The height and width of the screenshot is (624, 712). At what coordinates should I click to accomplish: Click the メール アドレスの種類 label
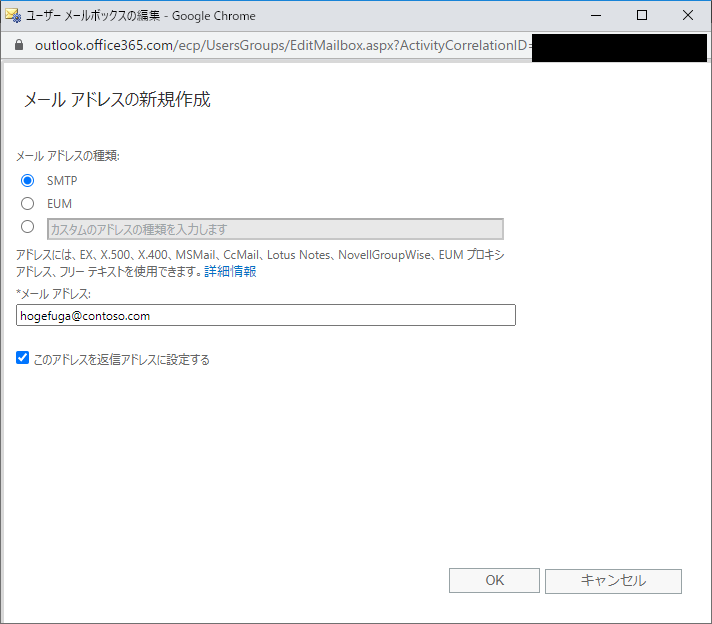click(x=68, y=156)
